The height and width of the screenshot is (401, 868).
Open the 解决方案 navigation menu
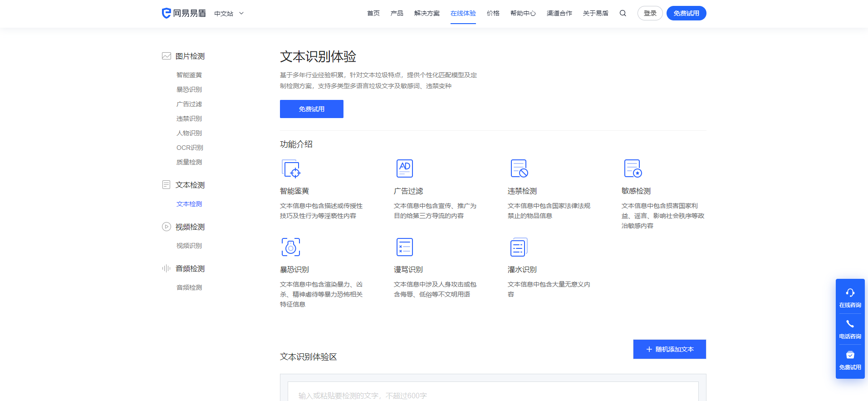point(427,13)
